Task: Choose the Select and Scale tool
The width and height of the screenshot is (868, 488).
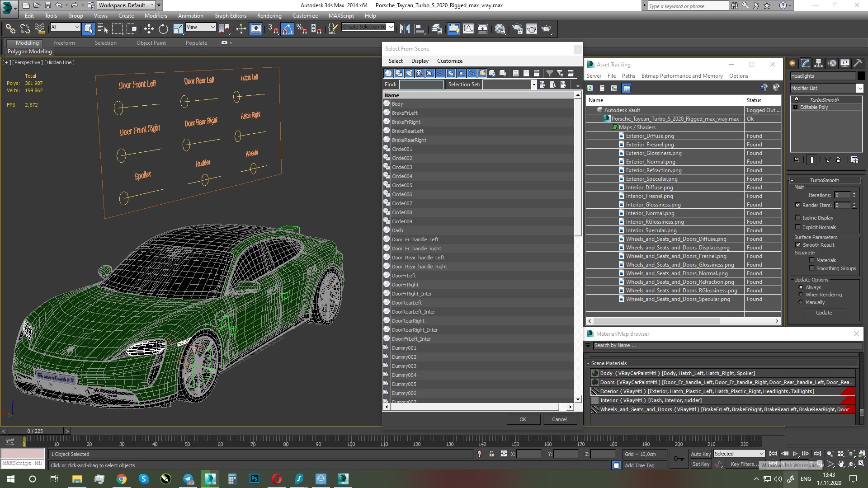Action: 178,29
